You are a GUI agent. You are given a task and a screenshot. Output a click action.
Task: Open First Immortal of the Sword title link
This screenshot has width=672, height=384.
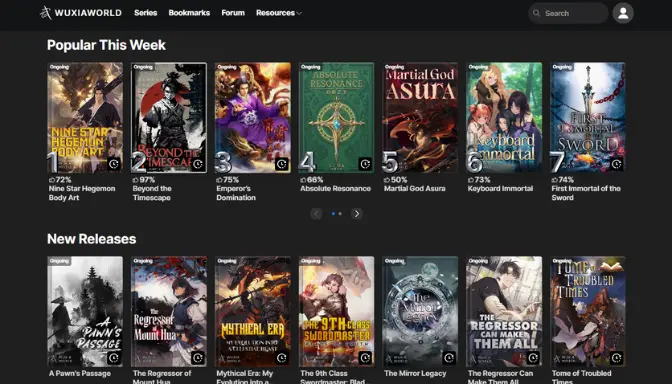pos(586,193)
